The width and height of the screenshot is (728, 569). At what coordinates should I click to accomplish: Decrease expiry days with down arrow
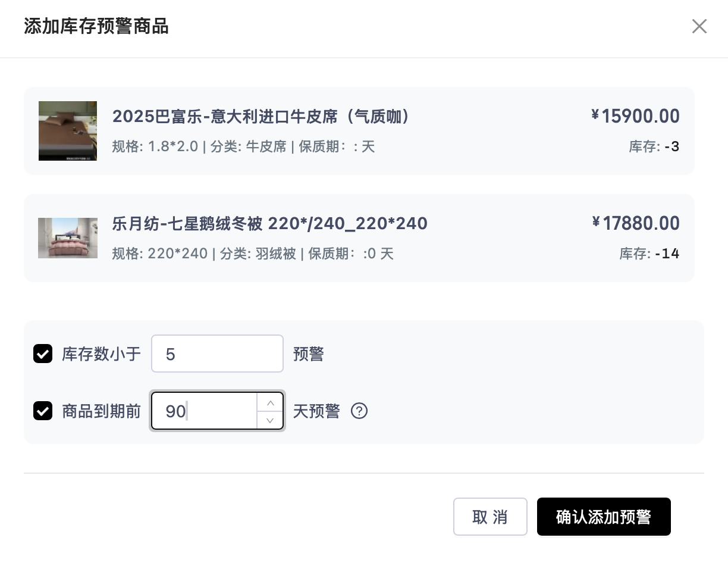tap(270, 420)
